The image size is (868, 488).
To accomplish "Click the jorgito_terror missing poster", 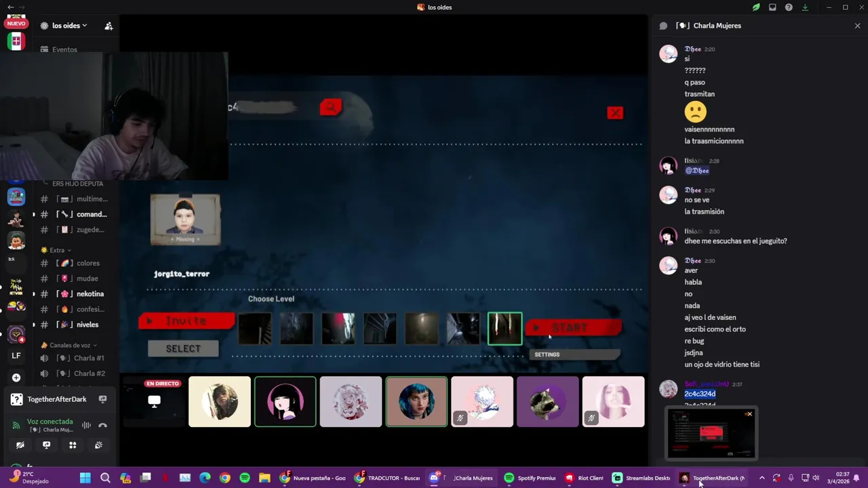I will pos(185,220).
